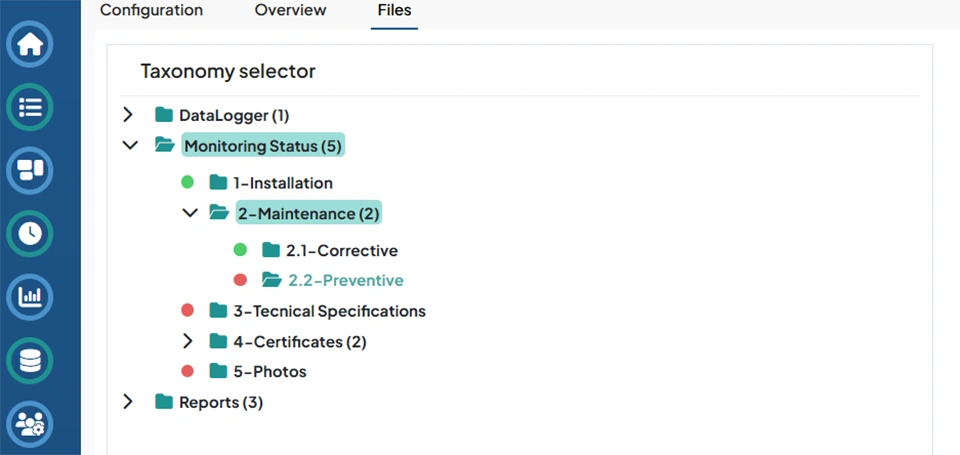Image resolution: width=960 pixels, height=455 pixels.
Task: Select the Reports (3) folder label
Action: point(220,402)
